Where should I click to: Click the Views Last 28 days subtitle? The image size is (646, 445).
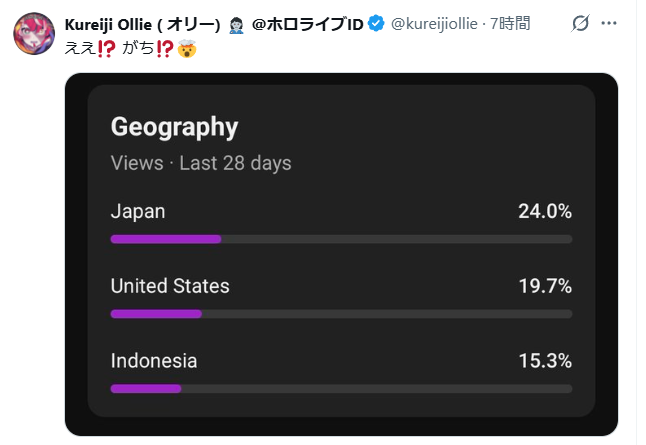pos(201,163)
